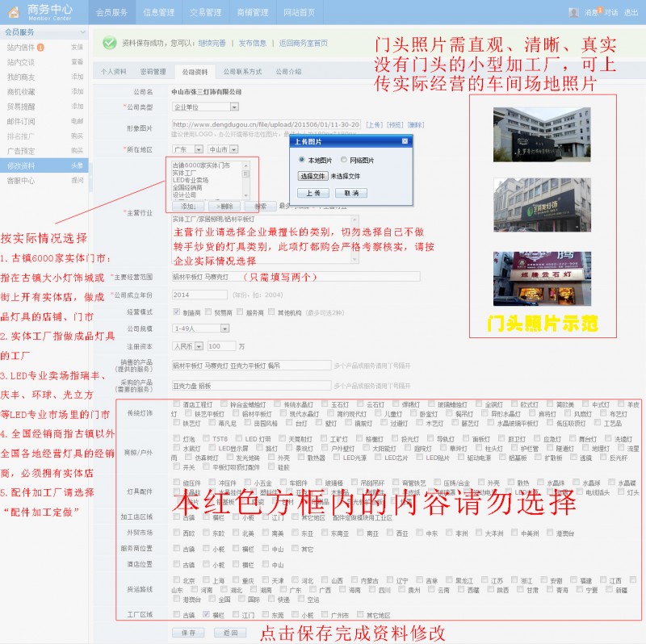Screen dimensions: 646x644
Task: Select the 本地图片 radio button
Action: click(x=303, y=160)
